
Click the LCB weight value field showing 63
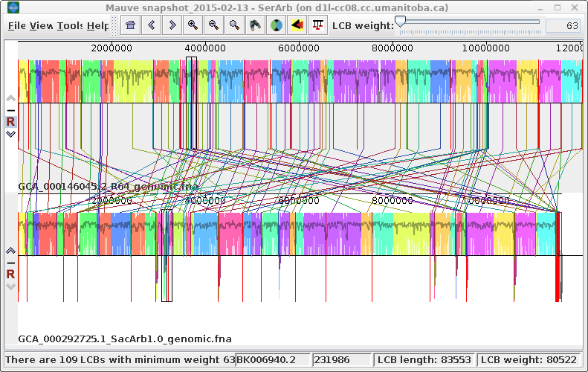[x=563, y=25]
